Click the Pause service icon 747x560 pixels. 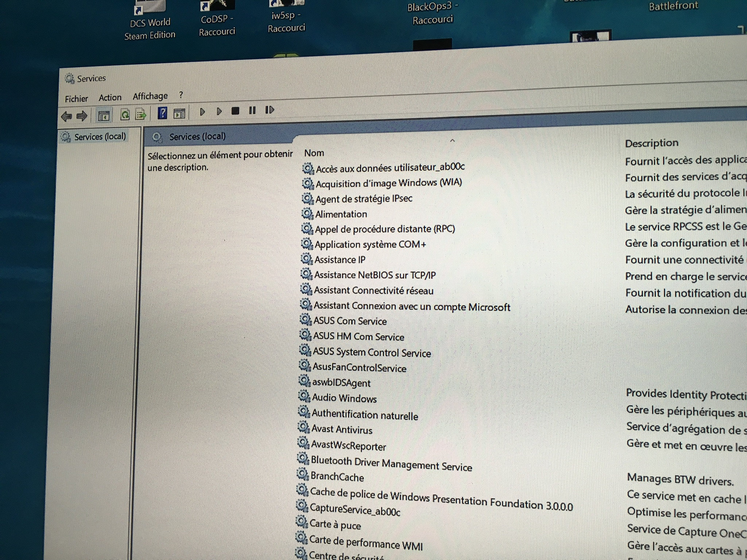[252, 110]
